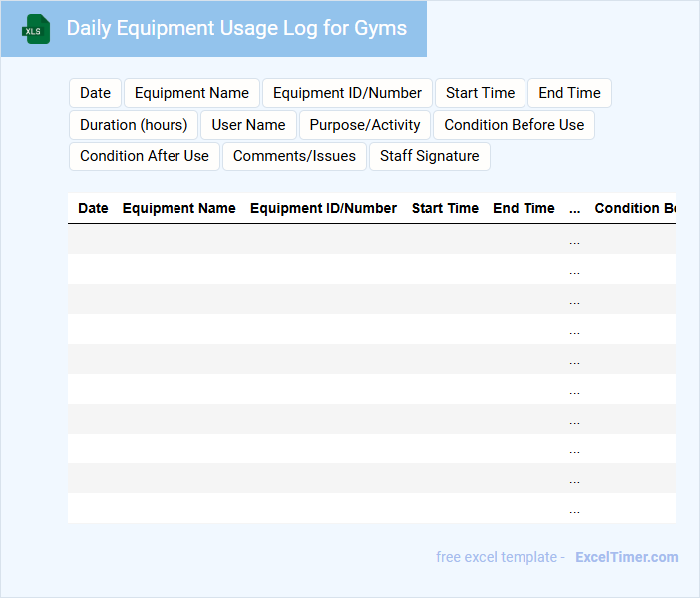Select the Staff Signature tag
The height and width of the screenshot is (598, 700).
pos(429,156)
